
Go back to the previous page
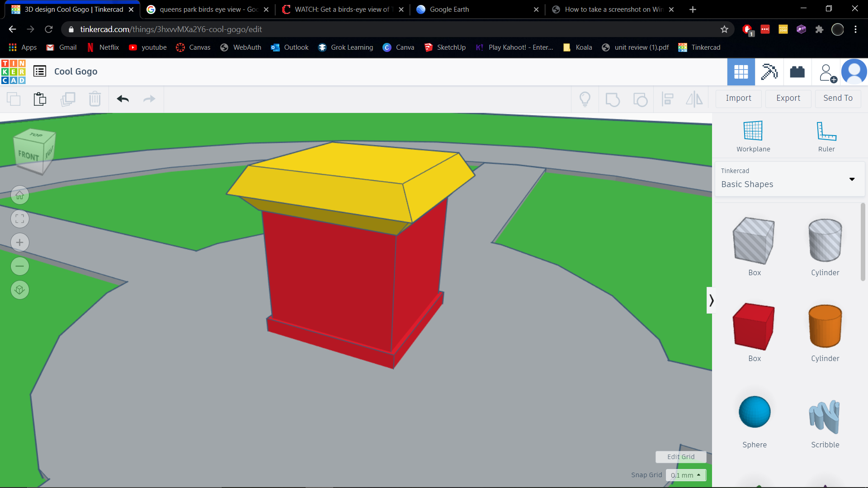(x=13, y=29)
